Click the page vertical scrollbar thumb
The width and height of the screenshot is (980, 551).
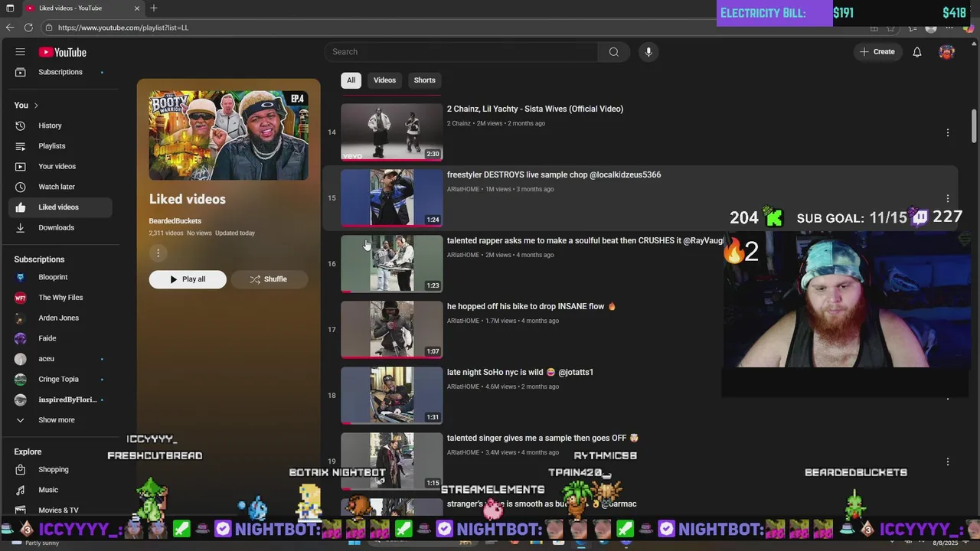974,126
